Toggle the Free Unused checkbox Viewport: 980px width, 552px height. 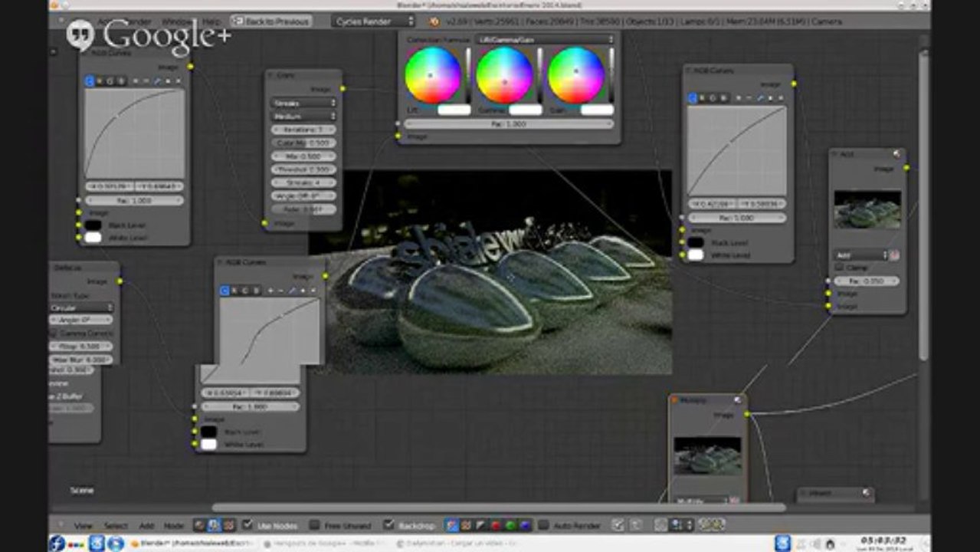click(314, 525)
